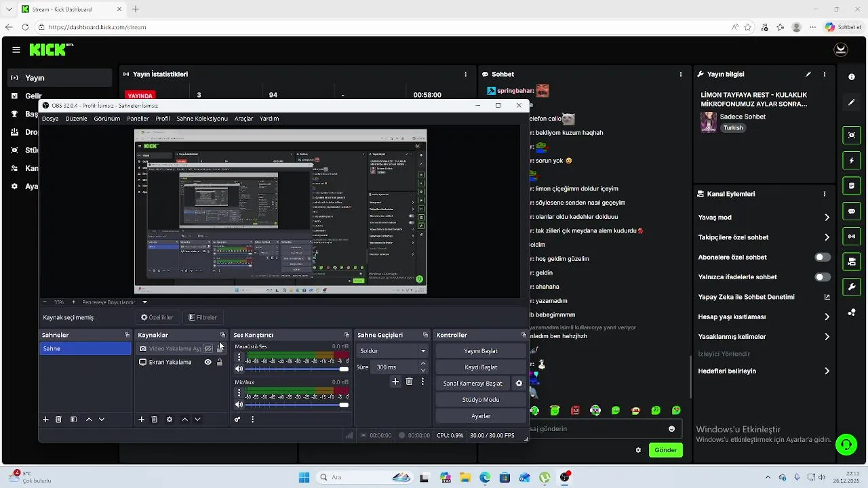
Task: Mute Masaüstü Ses speaker icon
Action: [239, 369]
